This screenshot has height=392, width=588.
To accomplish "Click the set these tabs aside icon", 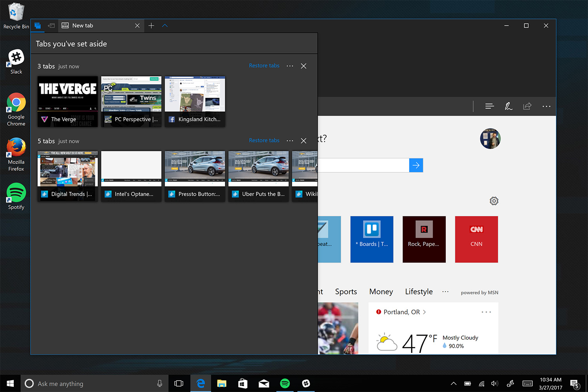I will tap(51, 25).
